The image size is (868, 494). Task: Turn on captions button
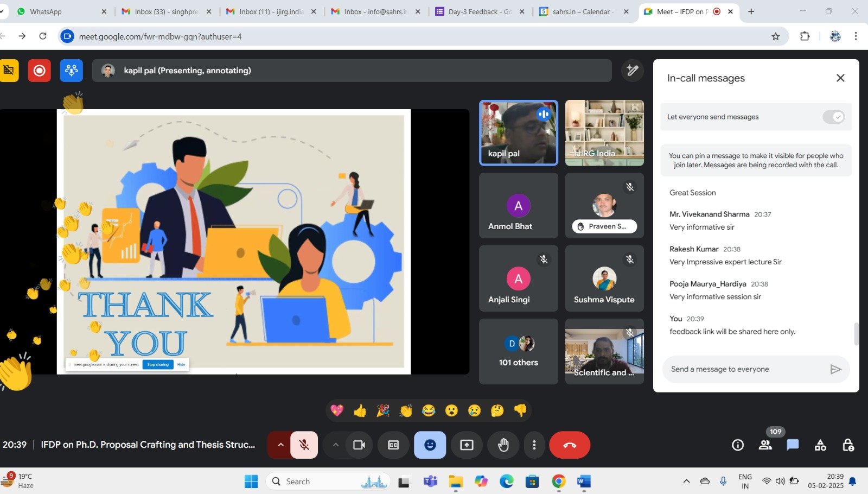(x=393, y=445)
